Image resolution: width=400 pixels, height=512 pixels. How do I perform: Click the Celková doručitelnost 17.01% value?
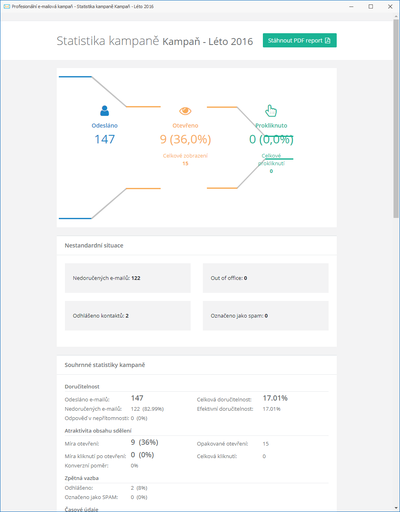tap(275, 398)
